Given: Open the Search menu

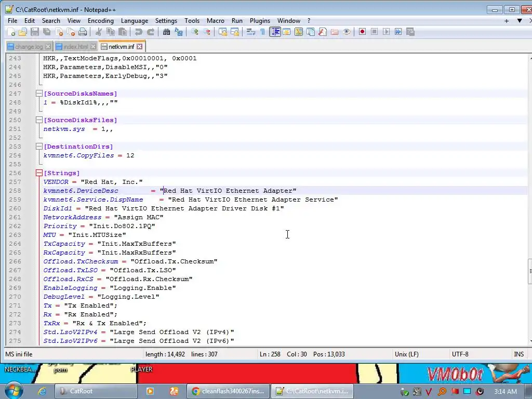Looking at the screenshot, I should [51, 21].
